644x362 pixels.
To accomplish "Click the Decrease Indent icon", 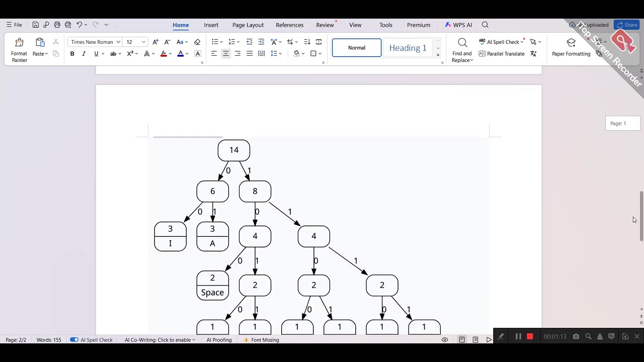I will click(x=250, y=42).
